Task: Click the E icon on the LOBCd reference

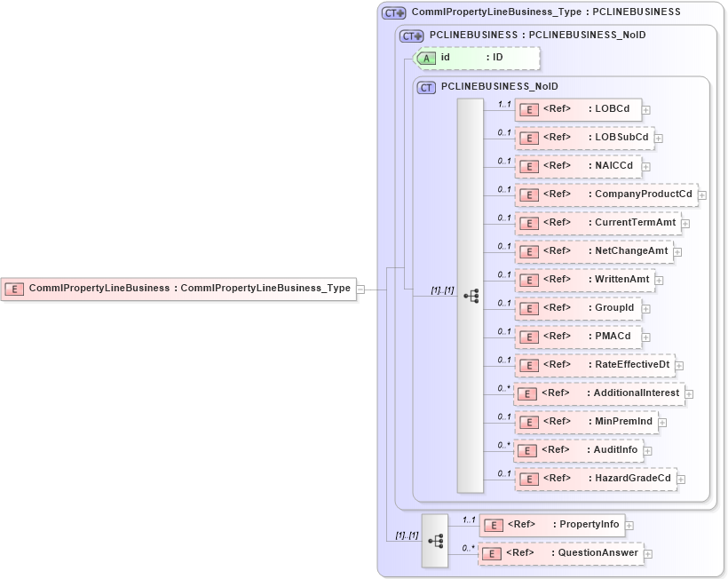Action: [x=529, y=109]
